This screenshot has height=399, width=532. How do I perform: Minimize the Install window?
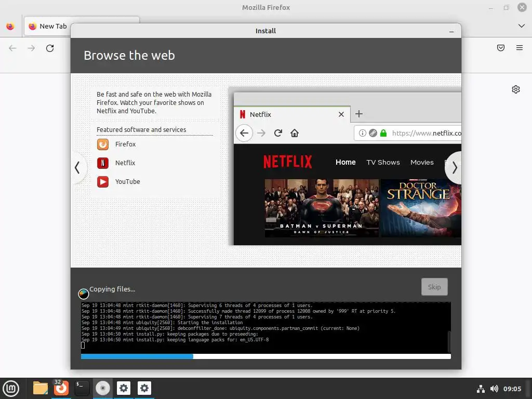click(x=451, y=31)
